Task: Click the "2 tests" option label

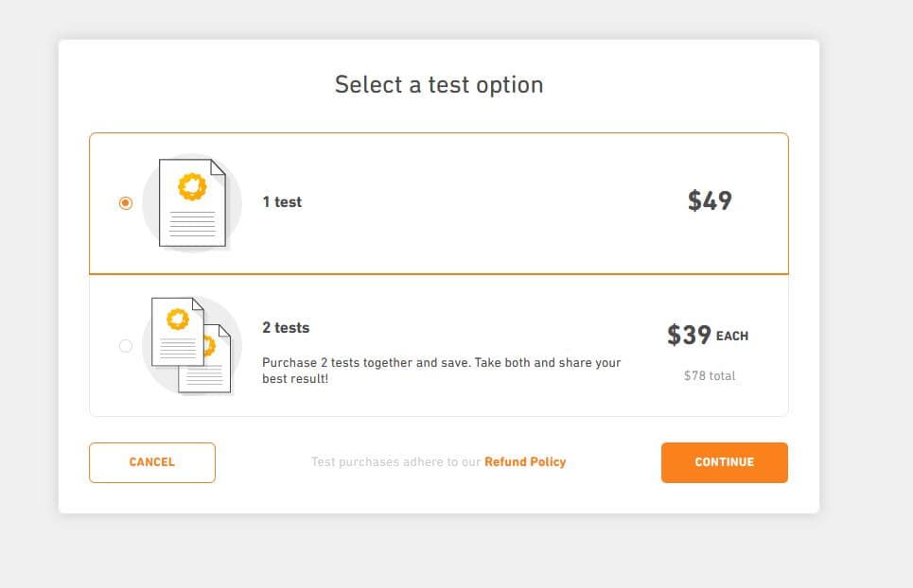Action: [x=286, y=328]
